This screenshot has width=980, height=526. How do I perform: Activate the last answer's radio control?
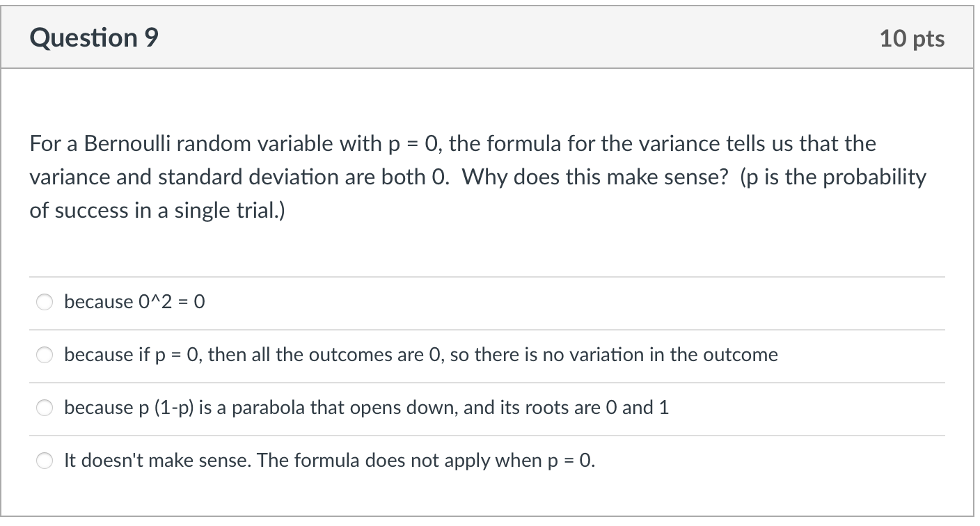click(x=44, y=460)
